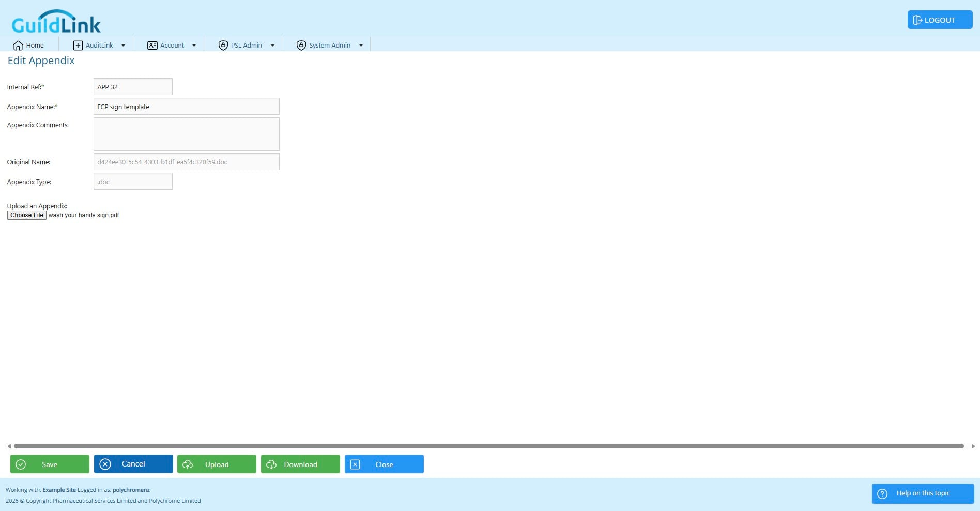
Task: Click the scrollbar right arrow
Action: 973,446
